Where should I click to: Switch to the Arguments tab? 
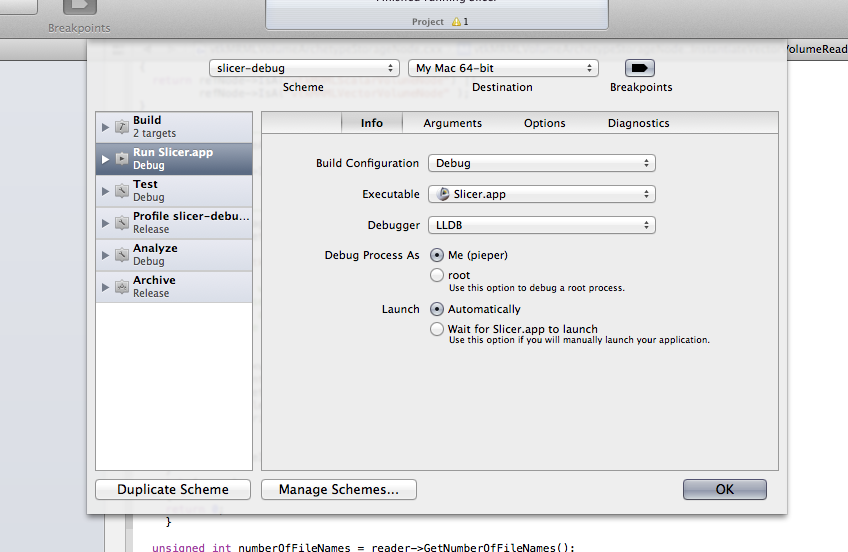pos(452,123)
